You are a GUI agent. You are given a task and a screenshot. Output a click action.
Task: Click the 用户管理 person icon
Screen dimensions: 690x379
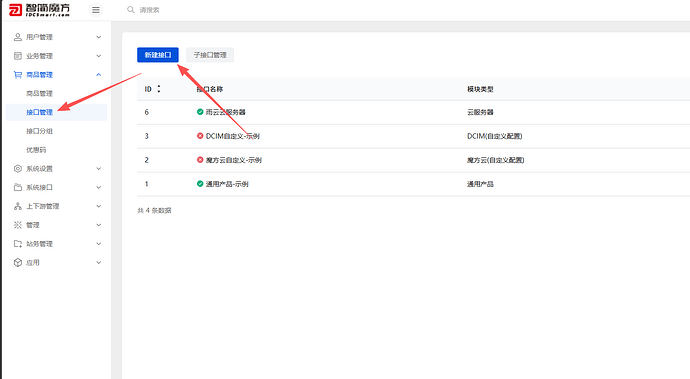18,37
